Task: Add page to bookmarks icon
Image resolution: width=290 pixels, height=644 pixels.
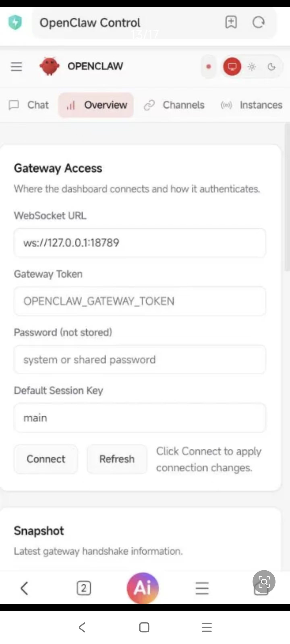Action: (x=231, y=23)
